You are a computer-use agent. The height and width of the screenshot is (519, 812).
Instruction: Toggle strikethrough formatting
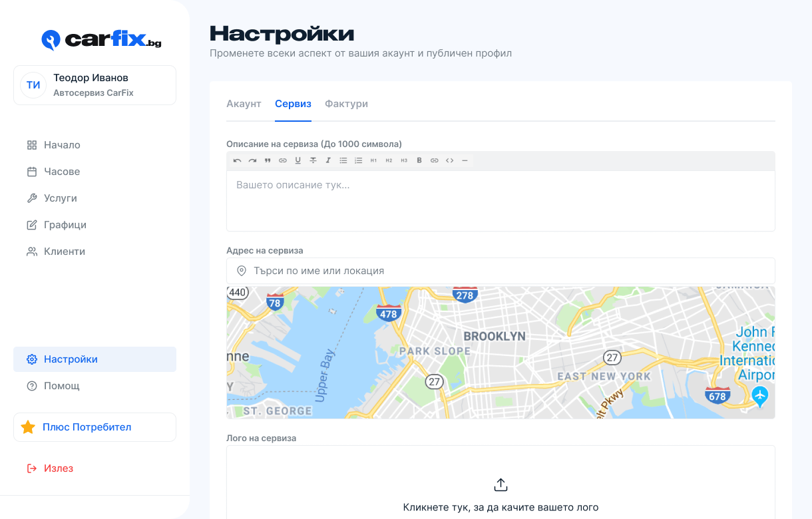pos(313,160)
